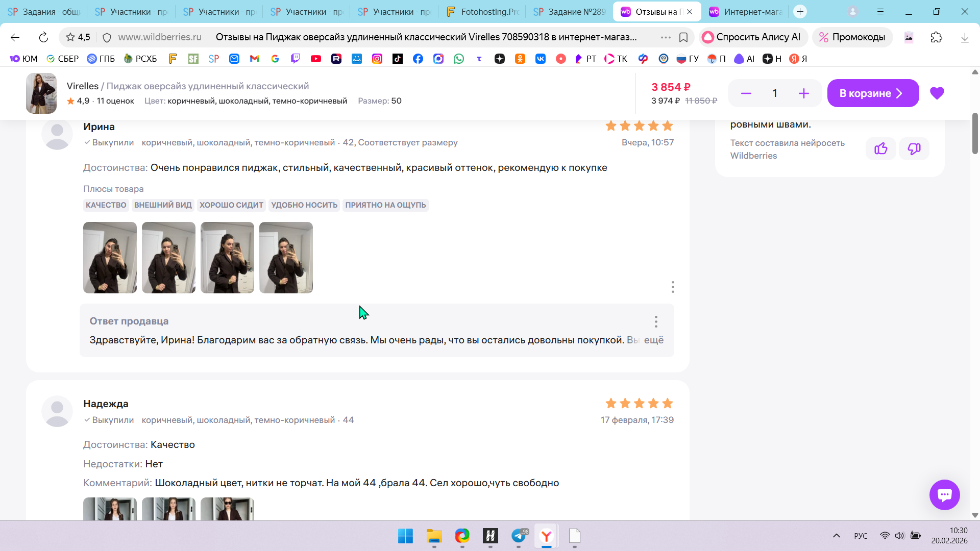The width and height of the screenshot is (980, 551).
Task: Click the thumbs up like icon
Action: [880, 148]
